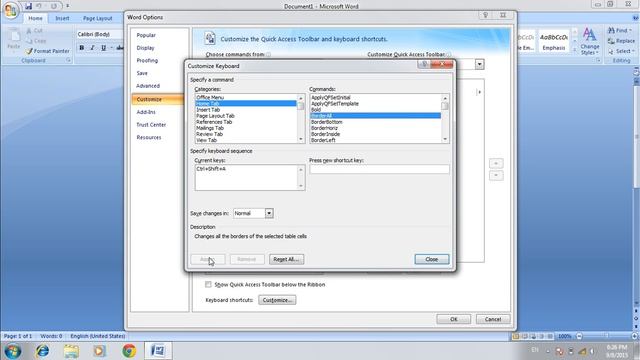The image size is (640, 360).
Task: Launch Google Chrome from taskbar
Action: (x=129, y=351)
